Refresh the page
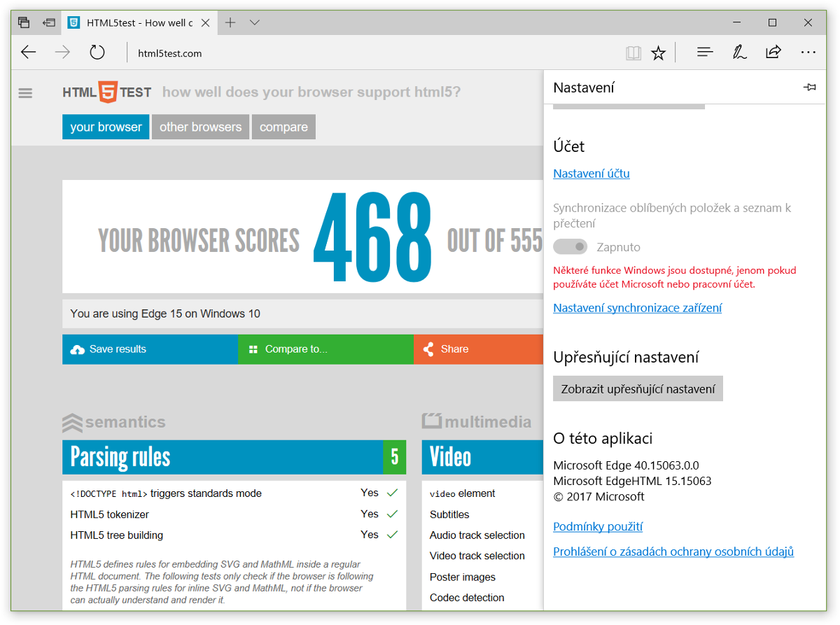This screenshot has height=625, width=840. [97, 52]
